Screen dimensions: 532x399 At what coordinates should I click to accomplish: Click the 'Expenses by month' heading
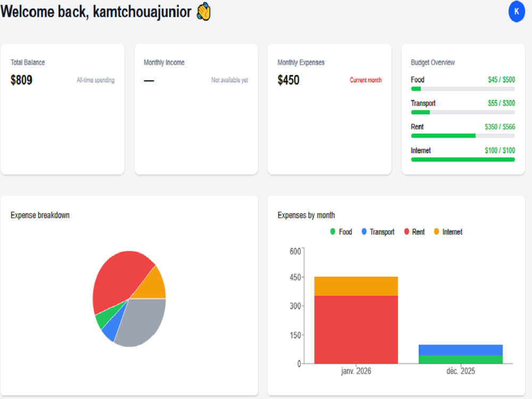306,215
